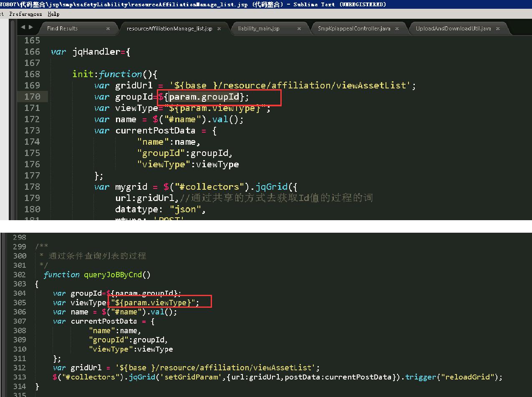The height and width of the screenshot is (397, 532).
Task: Close the resourceAffiliationManage_list.jsp tab
Action: pyautogui.click(x=219, y=29)
